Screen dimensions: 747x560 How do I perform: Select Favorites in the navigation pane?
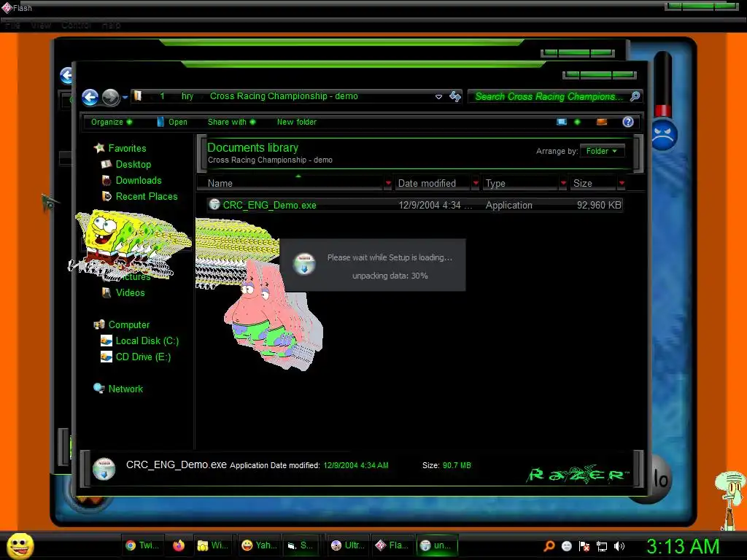(127, 148)
